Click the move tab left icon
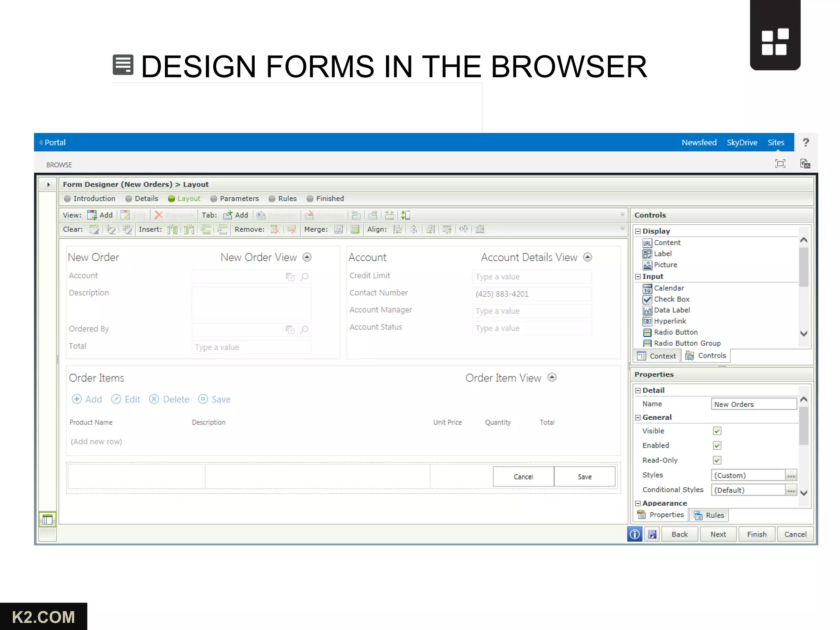 click(356, 215)
